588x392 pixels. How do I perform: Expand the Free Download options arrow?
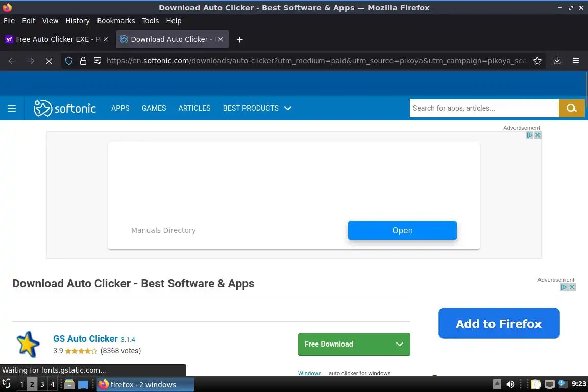400,344
